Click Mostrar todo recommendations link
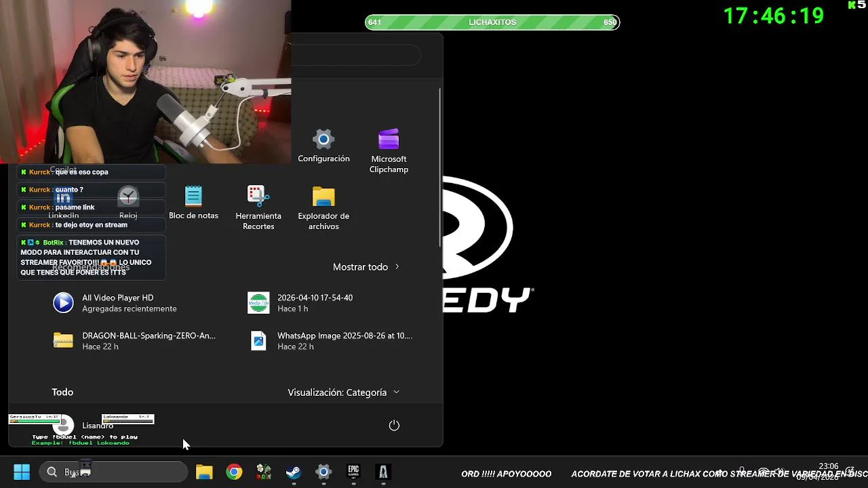 pyautogui.click(x=366, y=267)
